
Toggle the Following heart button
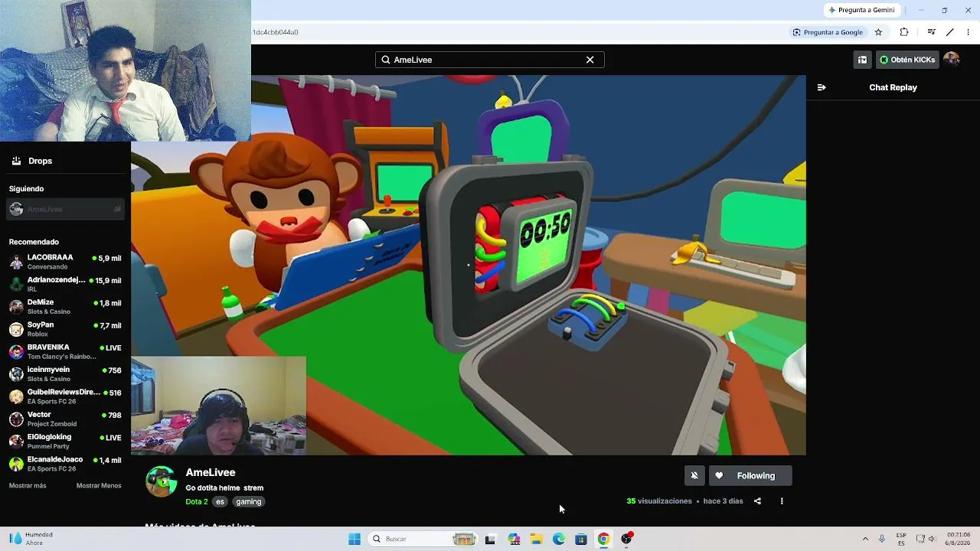[x=750, y=476]
